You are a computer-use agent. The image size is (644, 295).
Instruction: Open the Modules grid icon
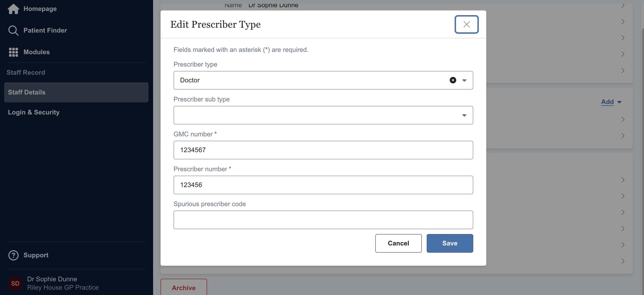click(13, 52)
